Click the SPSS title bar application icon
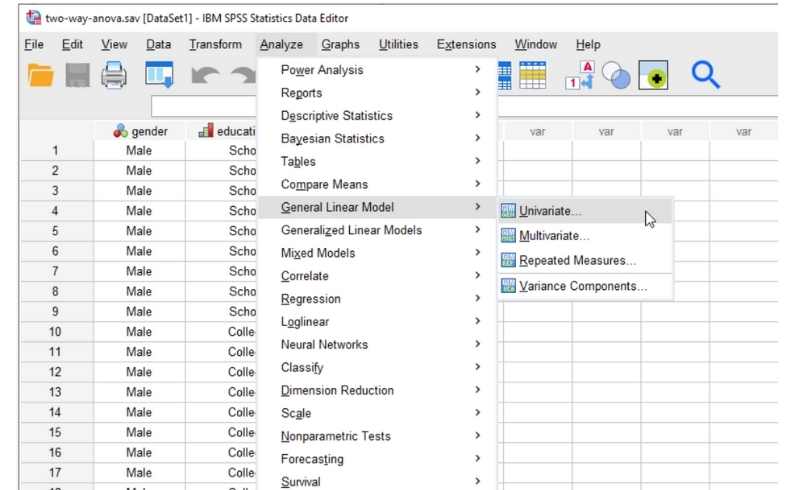Viewport: 799px width, 490px height. (34, 18)
